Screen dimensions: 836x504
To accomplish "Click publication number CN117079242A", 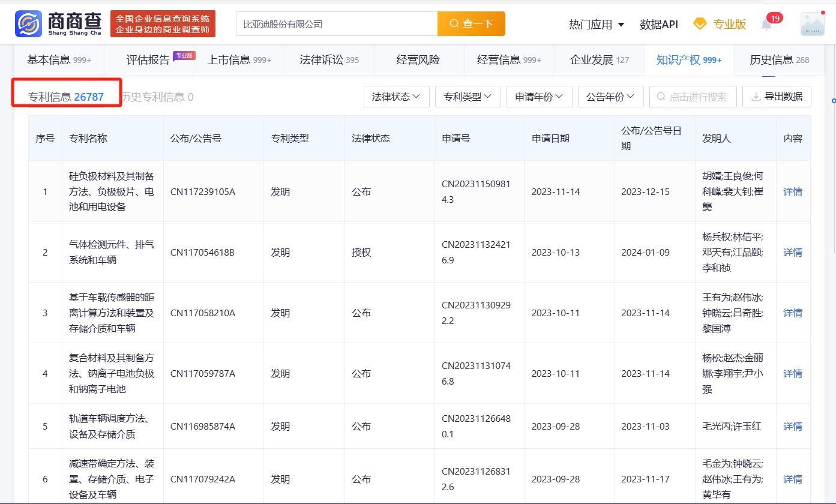I will click(202, 479).
